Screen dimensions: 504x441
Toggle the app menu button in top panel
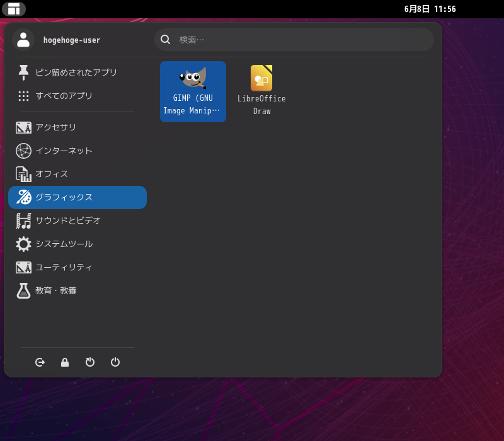coord(14,9)
